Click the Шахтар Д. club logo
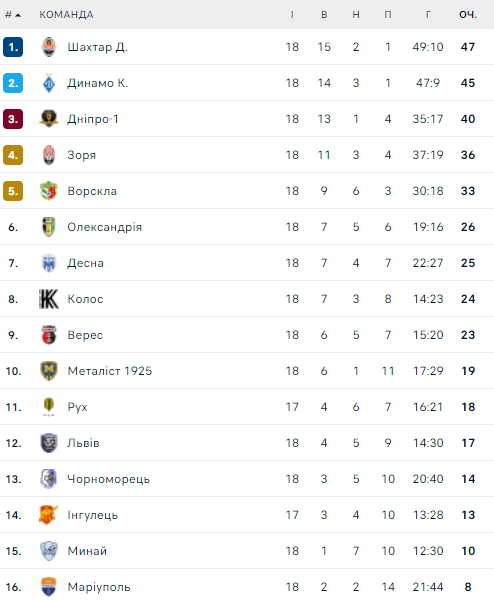Screen dimensions: 494x600 click(49, 47)
